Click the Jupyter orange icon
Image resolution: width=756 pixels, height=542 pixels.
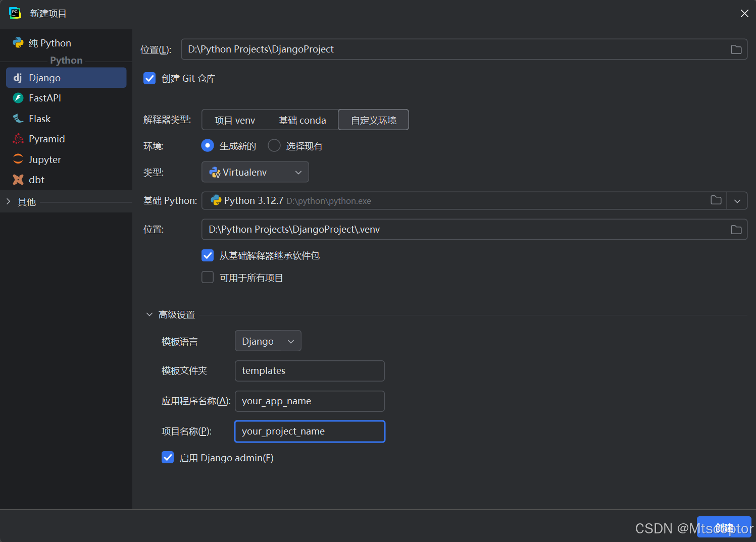click(18, 159)
